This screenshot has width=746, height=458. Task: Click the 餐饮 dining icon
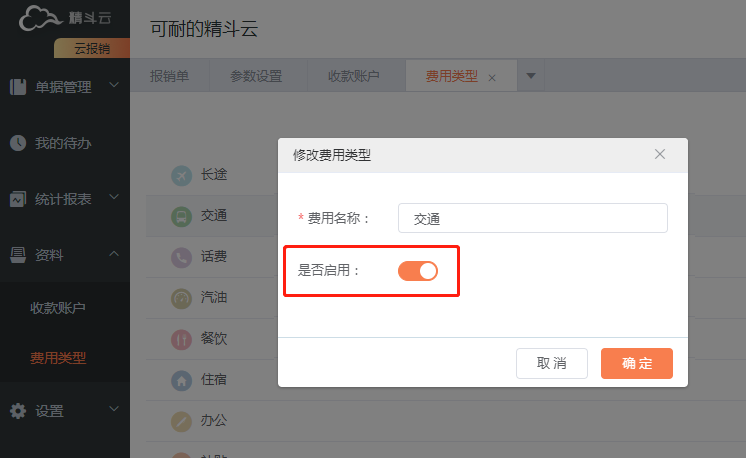click(x=181, y=339)
